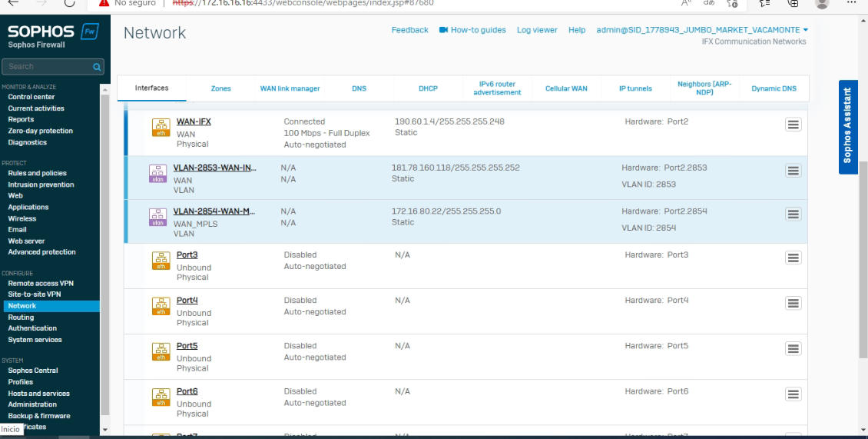
Task: Click the WAN-IFX ethernet interface icon
Action: point(161,127)
